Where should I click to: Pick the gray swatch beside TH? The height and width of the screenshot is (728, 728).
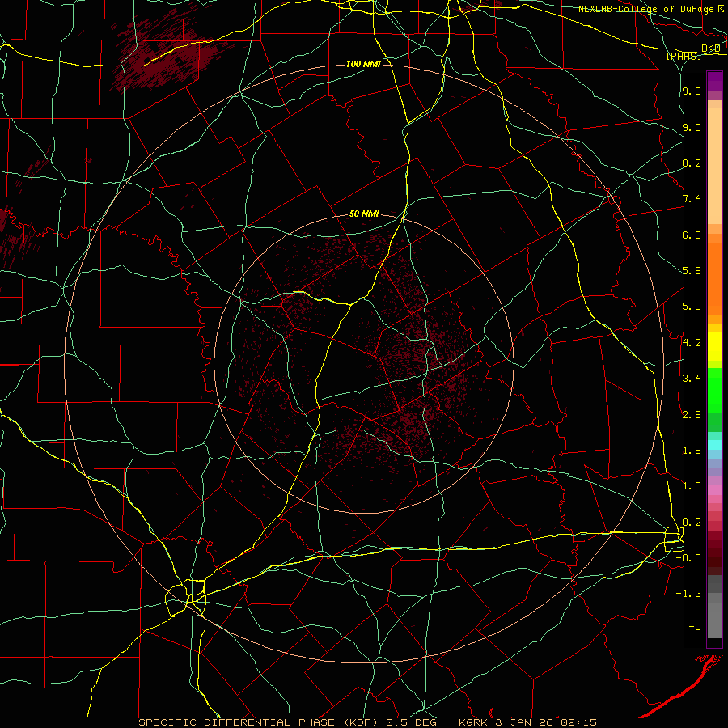tap(714, 627)
